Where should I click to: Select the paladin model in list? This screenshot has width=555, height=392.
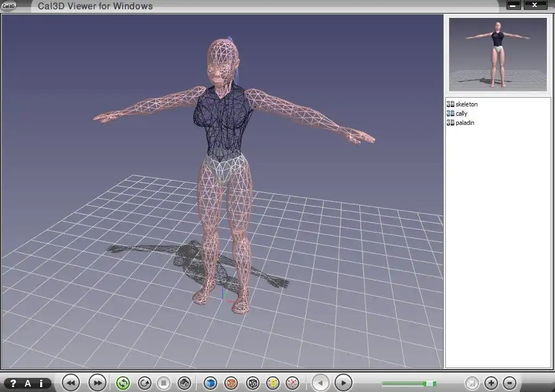click(465, 123)
